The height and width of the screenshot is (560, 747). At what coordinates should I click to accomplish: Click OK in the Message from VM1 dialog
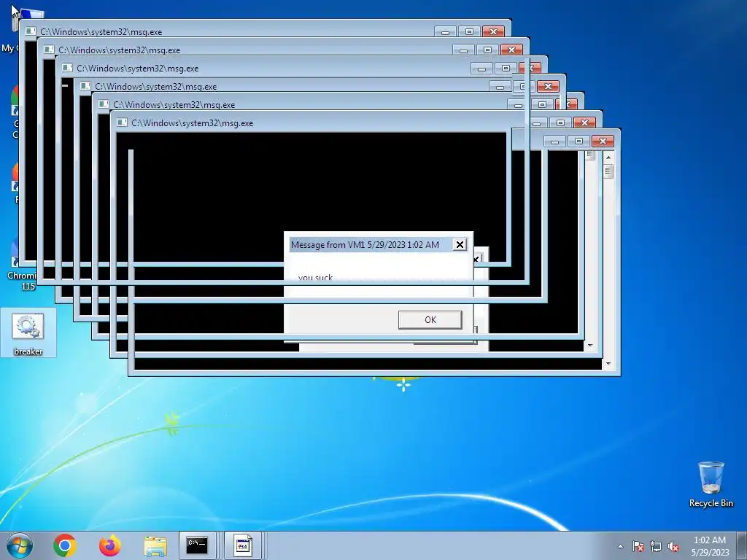tap(430, 319)
